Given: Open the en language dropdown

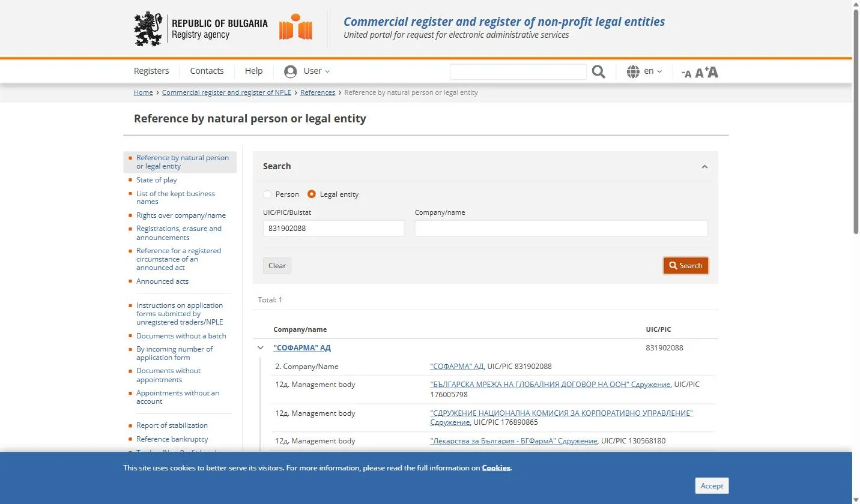Looking at the screenshot, I should click(x=653, y=71).
